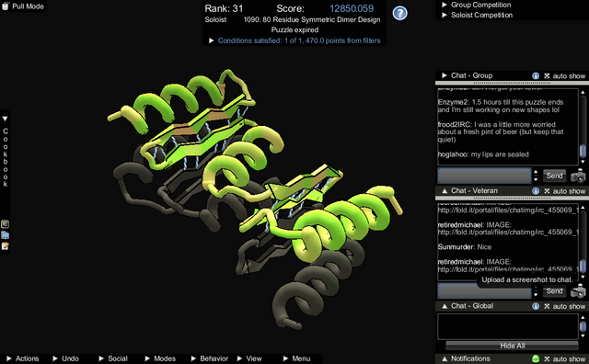The image size is (589, 364).
Task: Expand the Soloist Competition section
Action: [x=444, y=15]
